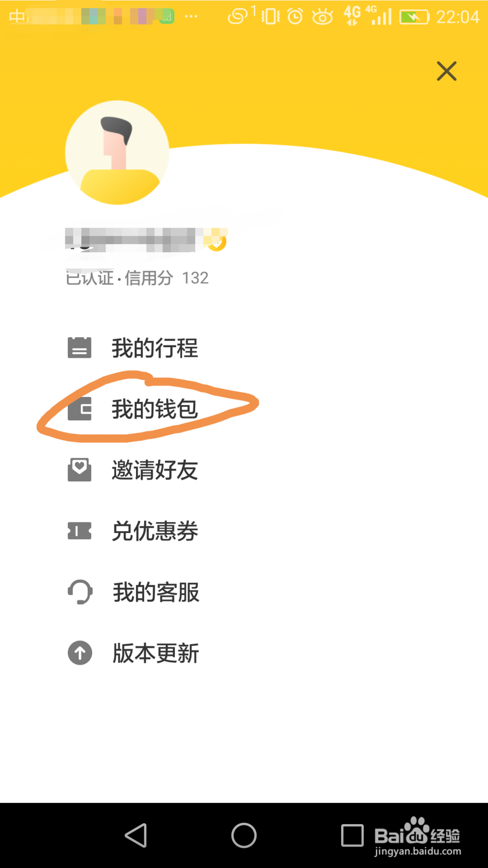Select 版本更新 menu entry
The height and width of the screenshot is (868, 488).
click(x=156, y=653)
